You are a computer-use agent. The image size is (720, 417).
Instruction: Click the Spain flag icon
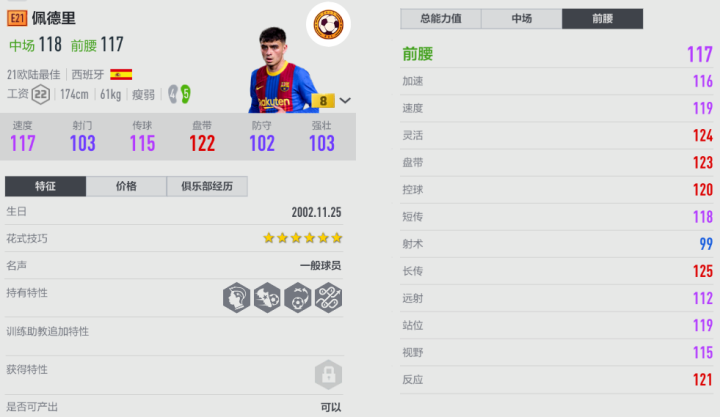click(x=121, y=74)
